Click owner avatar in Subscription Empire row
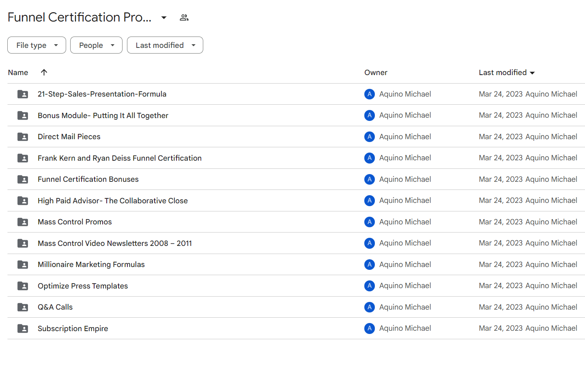The width and height of the screenshot is (585, 392). tap(370, 328)
